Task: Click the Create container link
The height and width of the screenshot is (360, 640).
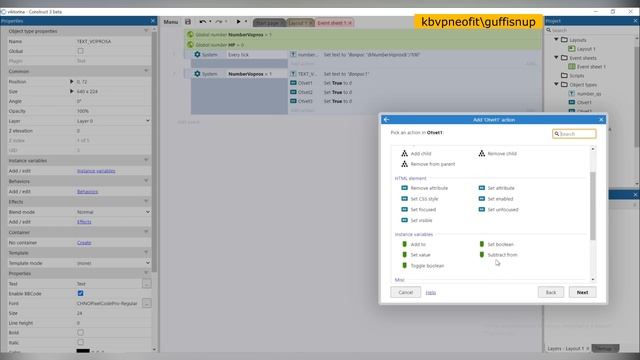Action: 84,242
